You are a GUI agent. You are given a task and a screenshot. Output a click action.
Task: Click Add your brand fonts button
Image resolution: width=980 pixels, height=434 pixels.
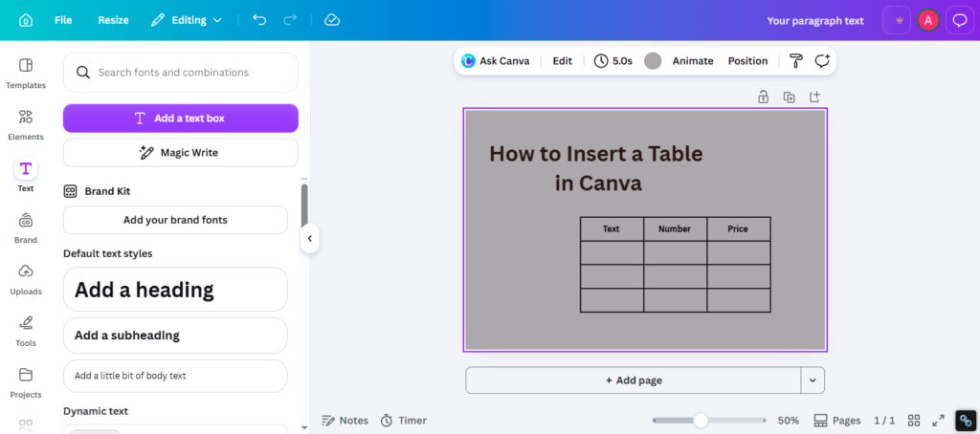175,220
